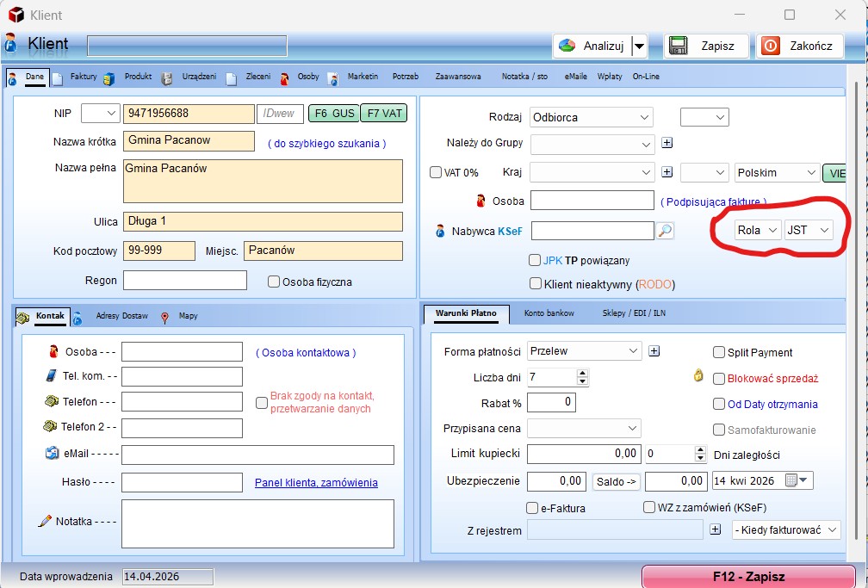
Task: Click the floppy disk Zapisz icon in header
Action: (679, 46)
